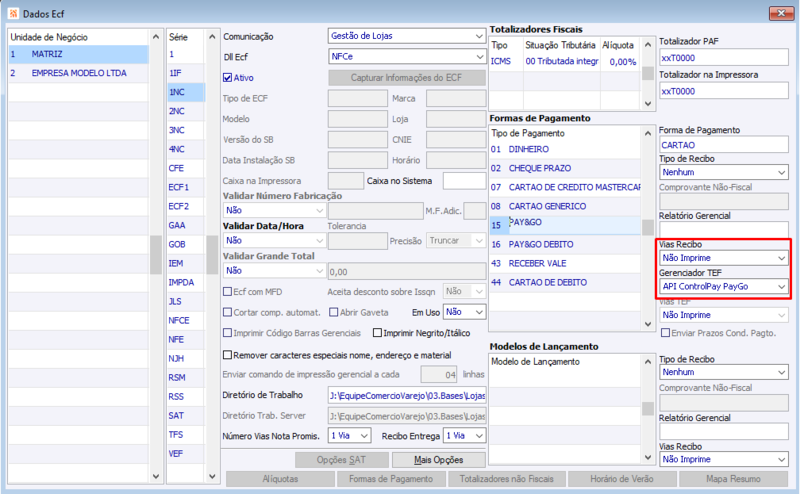
Task: Open the Comunicação dropdown
Action: 407,36
